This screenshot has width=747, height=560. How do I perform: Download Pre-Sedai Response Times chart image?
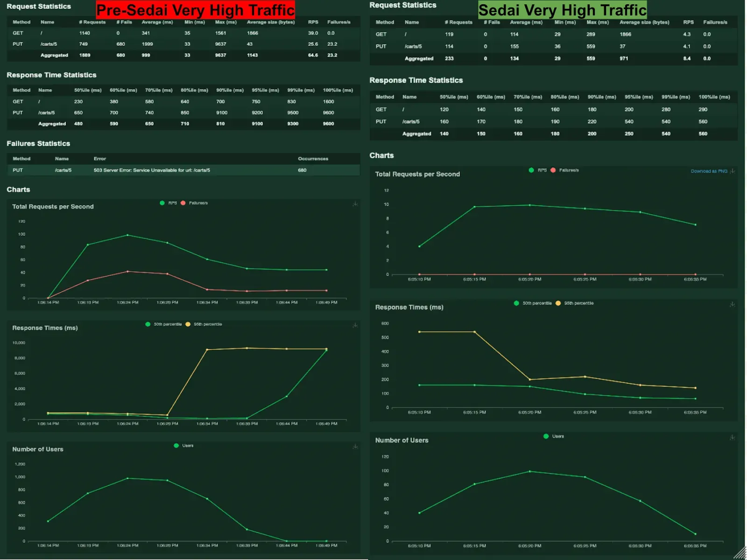coord(355,325)
